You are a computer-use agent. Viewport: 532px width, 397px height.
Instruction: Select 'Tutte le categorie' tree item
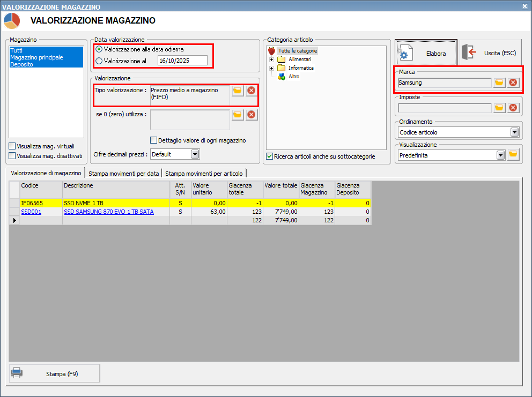pos(298,51)
